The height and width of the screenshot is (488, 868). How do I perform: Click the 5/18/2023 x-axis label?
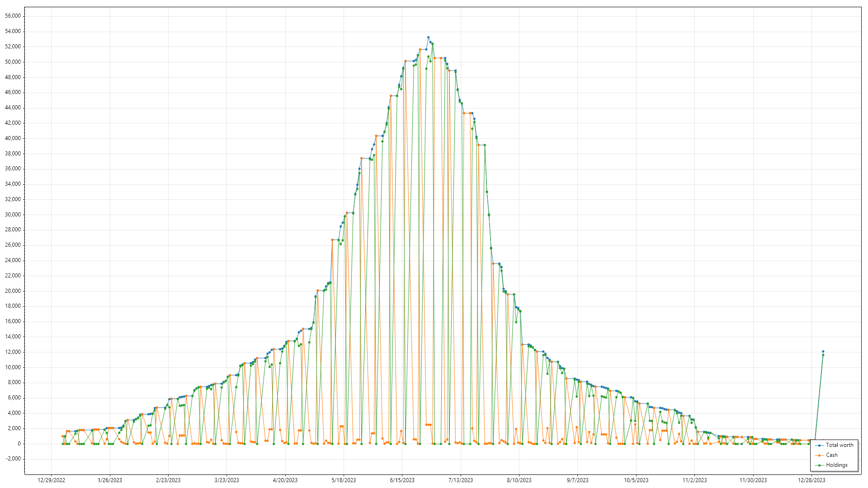coord(344,480)
